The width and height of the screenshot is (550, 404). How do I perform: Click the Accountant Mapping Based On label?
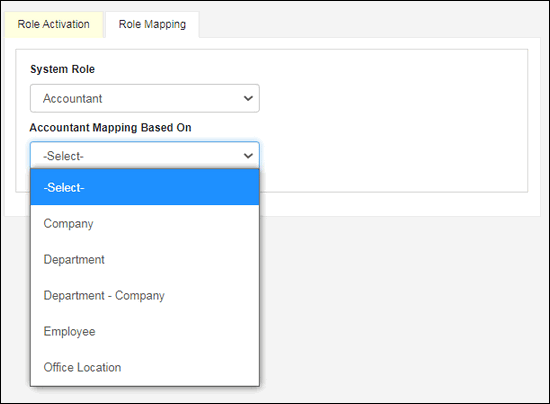click(110, 128)
